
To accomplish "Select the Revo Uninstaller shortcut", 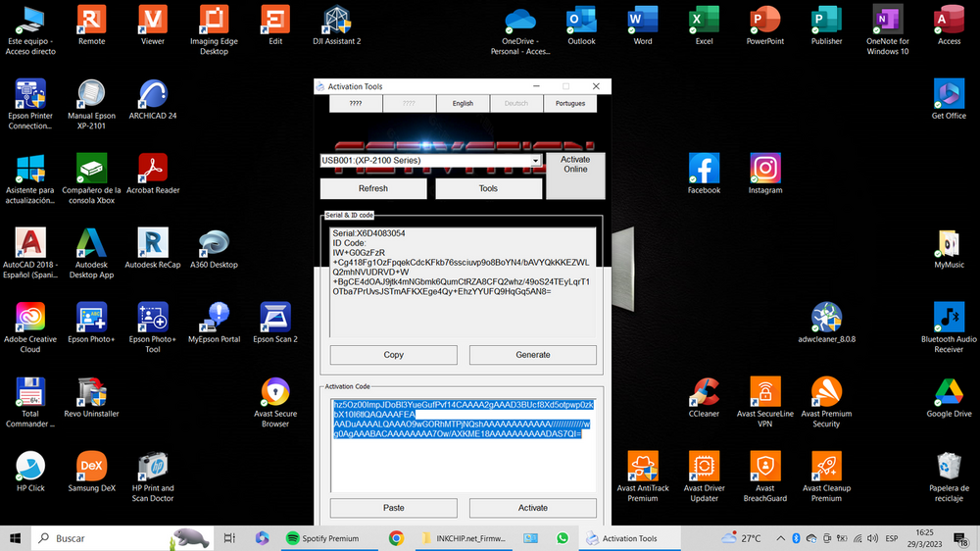I will [x=92, y=396].
